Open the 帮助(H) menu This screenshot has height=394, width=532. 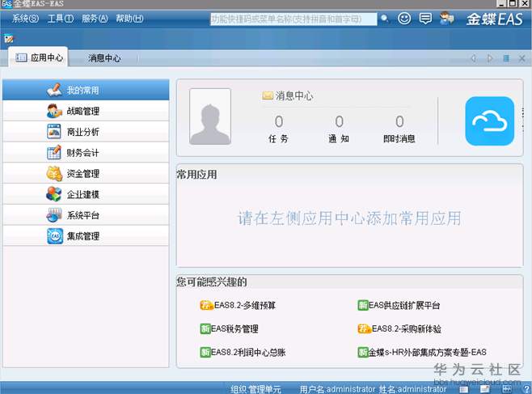[129, 19]
